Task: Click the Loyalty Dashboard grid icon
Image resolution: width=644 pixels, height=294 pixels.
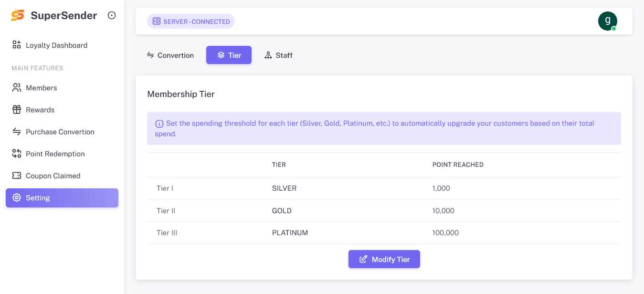Action: click(17, 45)
